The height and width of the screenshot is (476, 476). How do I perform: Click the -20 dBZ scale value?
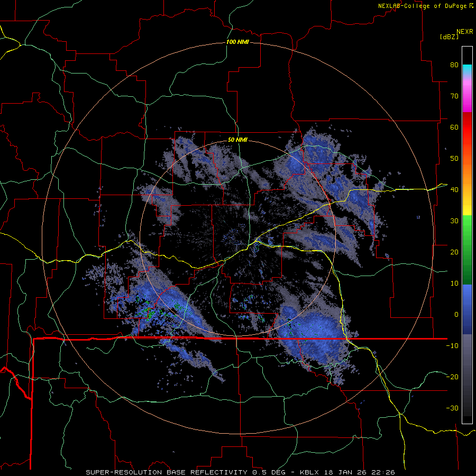pos(452,377)
